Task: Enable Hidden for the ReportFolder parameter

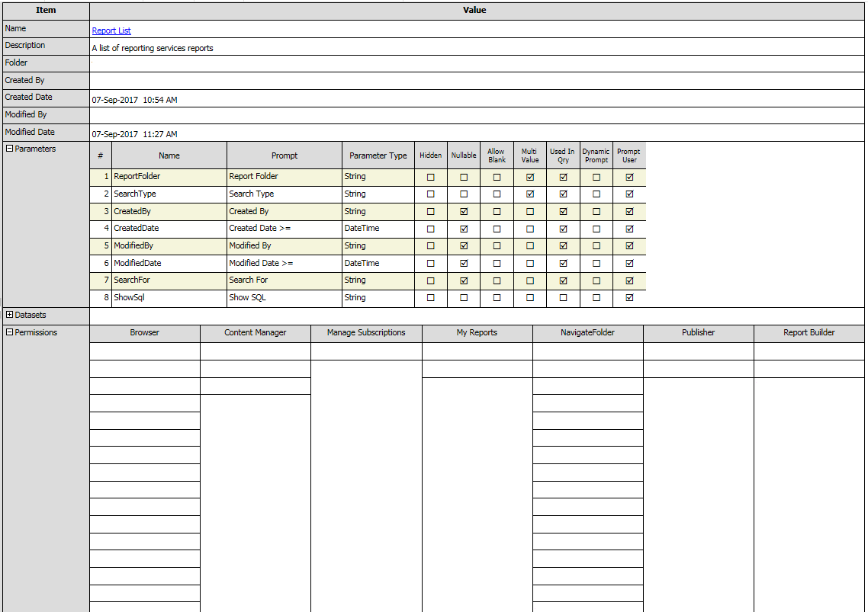Action: tap(431, 176)
